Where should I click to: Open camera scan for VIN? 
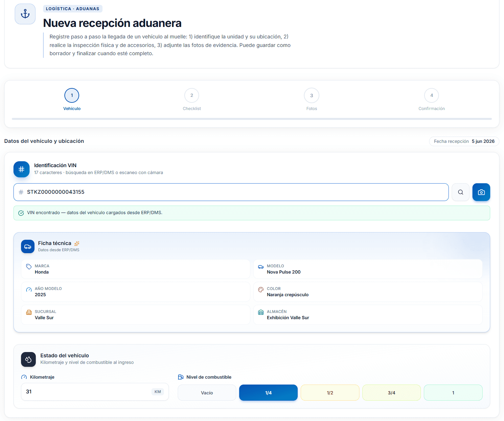pos(481,192)
